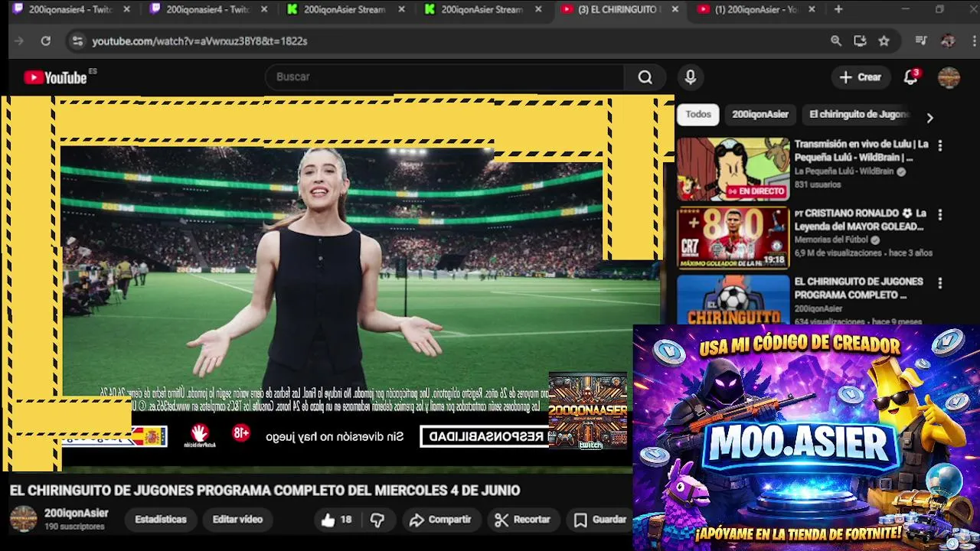The width and height of the screenshot is (980, 551).
Task: Click the browser address bar URL
Action: [200, 41]
